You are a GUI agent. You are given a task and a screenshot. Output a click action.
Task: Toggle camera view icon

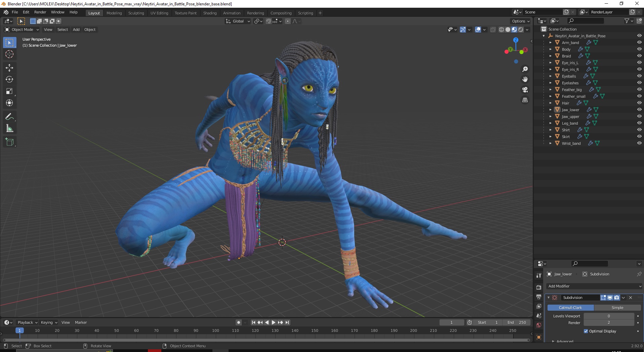(x=525, y=90)
